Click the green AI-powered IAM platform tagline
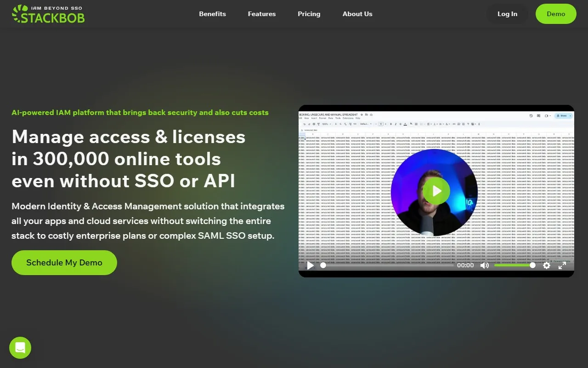Image resolution: width=588 pixels, height=368 pixels. [140, 112]
